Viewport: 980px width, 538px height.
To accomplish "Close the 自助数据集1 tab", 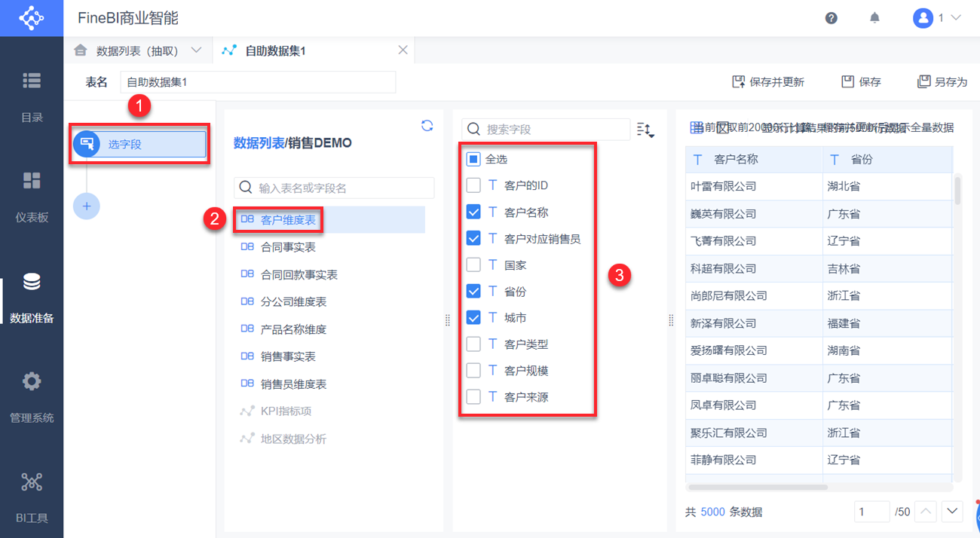I will point(403,50).
